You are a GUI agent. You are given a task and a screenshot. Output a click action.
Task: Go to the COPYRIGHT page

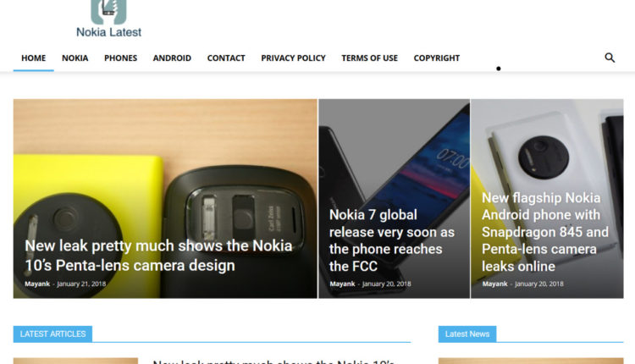437,58
